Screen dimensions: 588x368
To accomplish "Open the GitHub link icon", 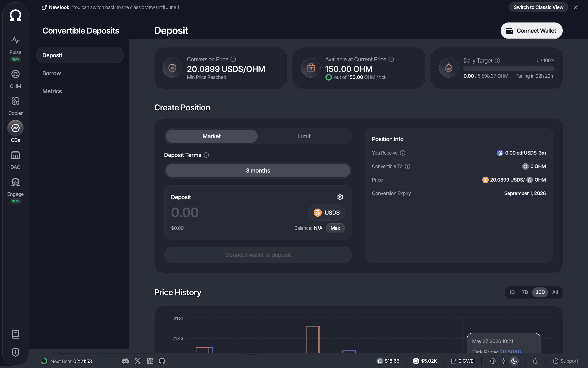I will coord(162,361).
